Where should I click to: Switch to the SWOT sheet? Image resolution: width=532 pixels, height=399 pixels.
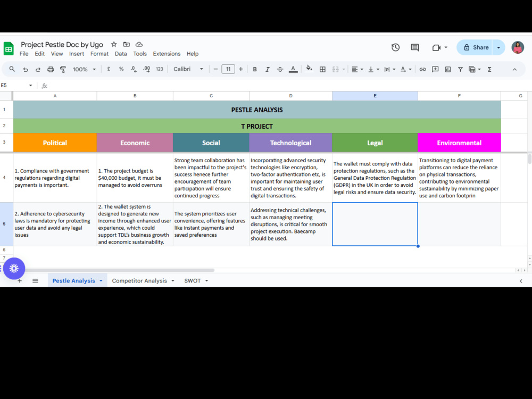(193, 280)
